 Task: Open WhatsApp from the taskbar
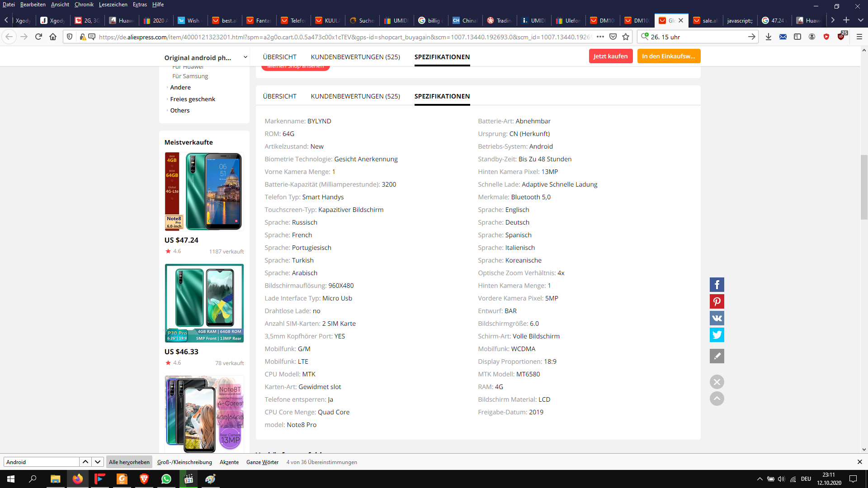[x=166, y=479]
